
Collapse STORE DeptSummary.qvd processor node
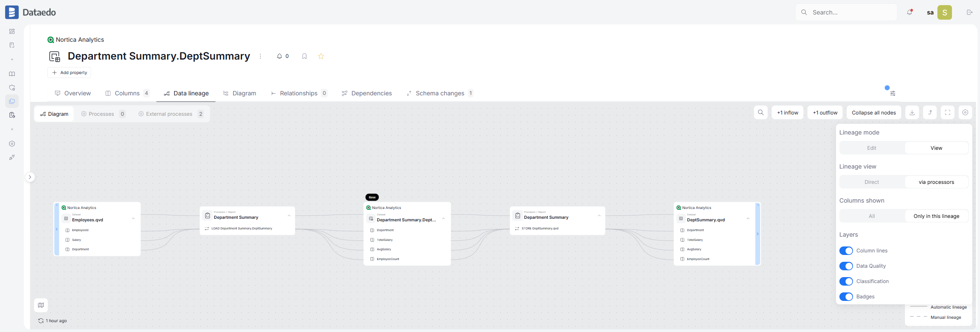point(600,216)
